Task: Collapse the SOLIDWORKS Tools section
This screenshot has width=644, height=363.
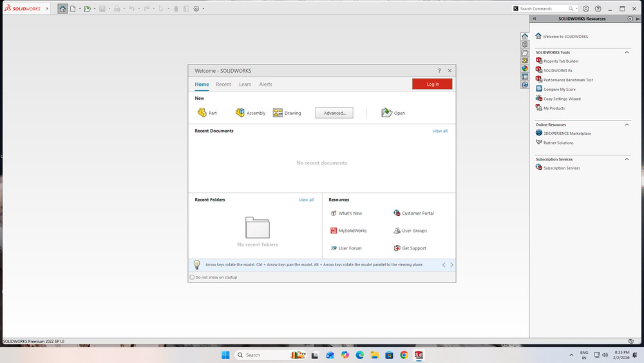Action: pyautogui.click(x=627, y=52)
